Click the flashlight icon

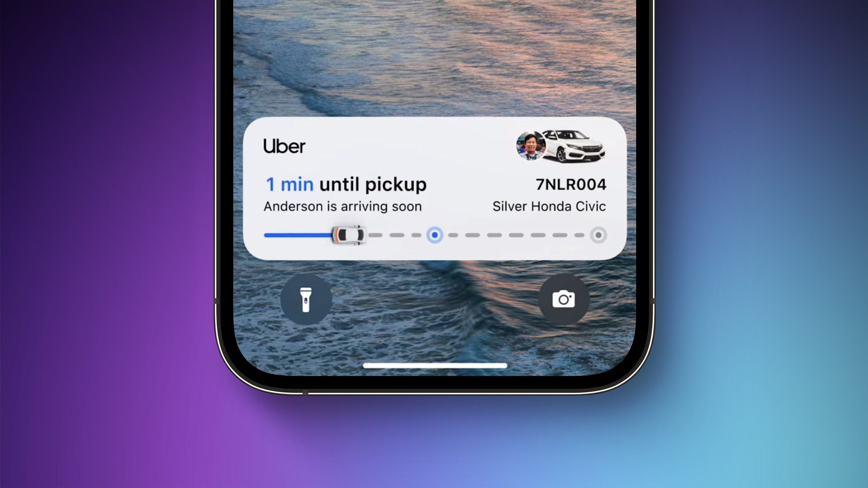(x=305, y=298)
